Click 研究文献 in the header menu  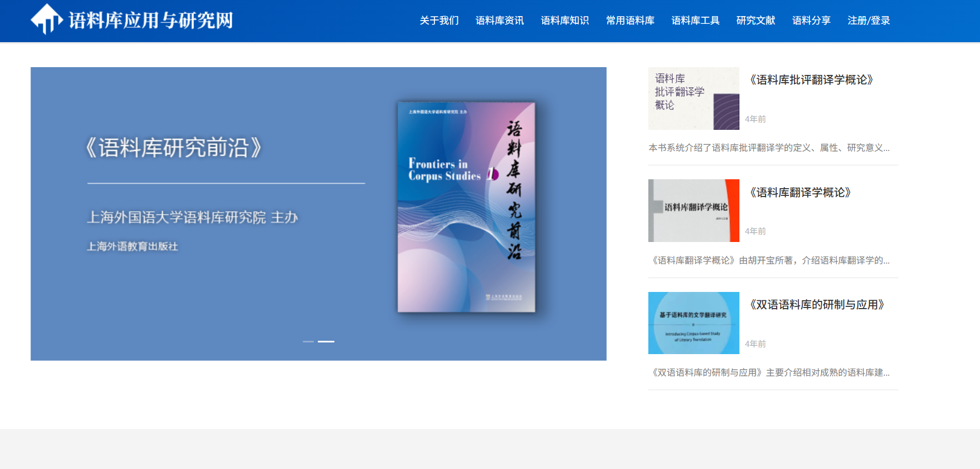click(756, 21)
